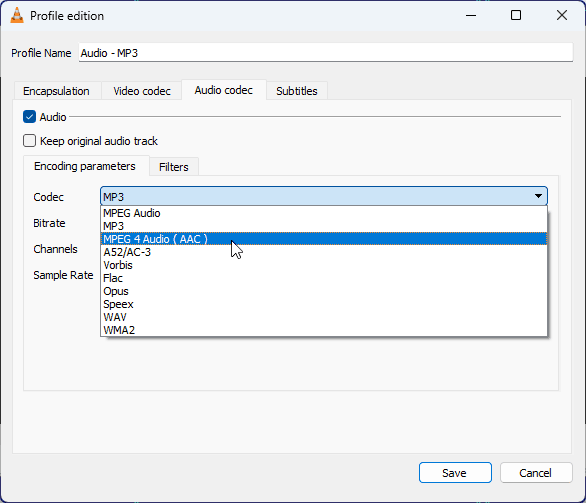This screenshot has width=586, height=503.
Task: Select Flac codec option
Action: [324, 278]
